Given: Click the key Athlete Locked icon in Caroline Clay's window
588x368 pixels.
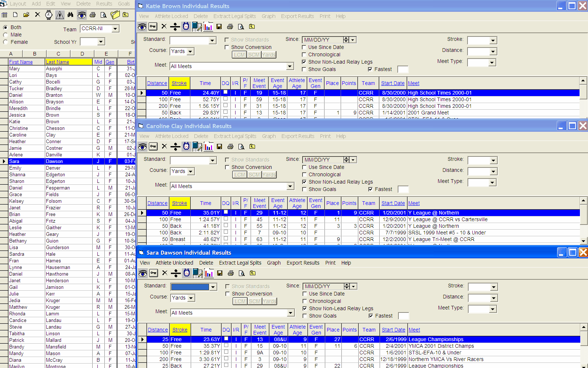Looking at the screenshot, I should point(153,146).
